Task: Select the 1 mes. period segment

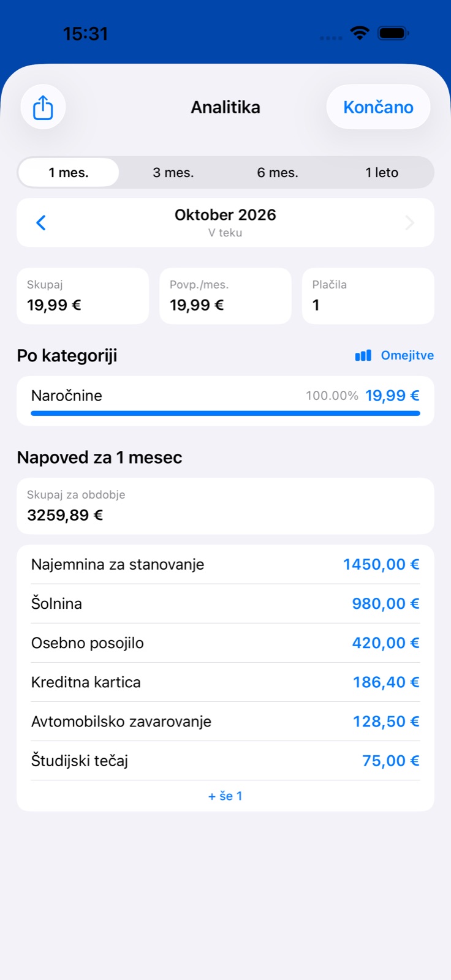Action: (x=69, y=173)
